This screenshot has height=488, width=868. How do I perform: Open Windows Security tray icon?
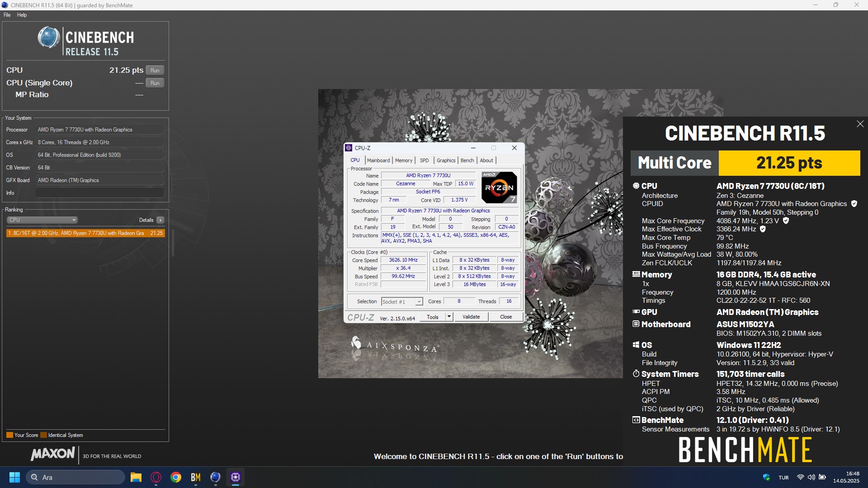766,478
